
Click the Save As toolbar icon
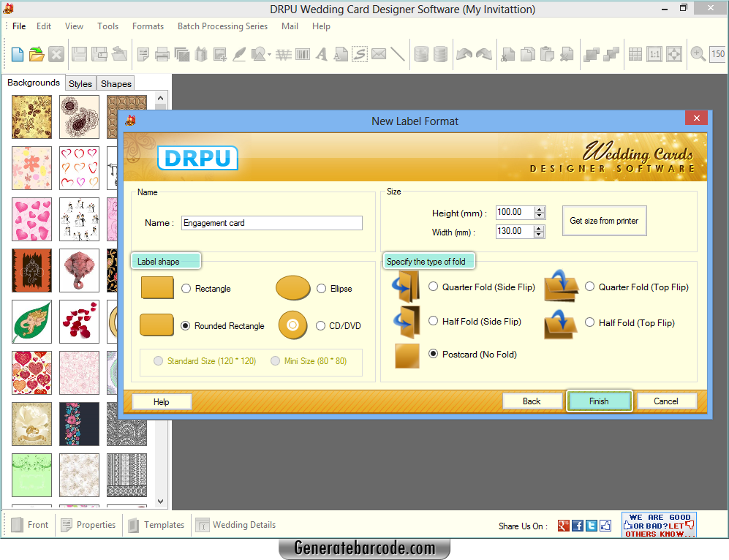tap(99, 54)
